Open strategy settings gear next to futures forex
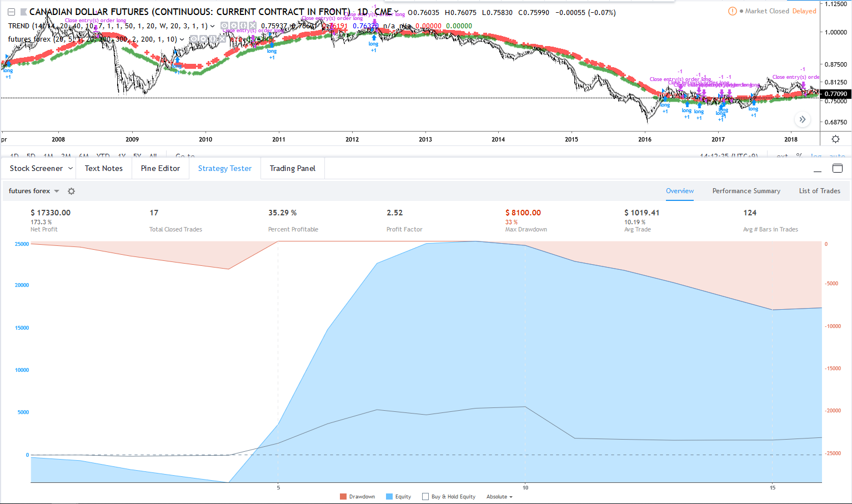852x504 pixels. coord(71,191)
